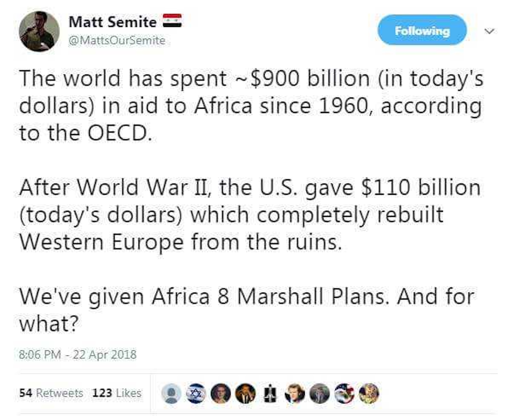Image resolution: width=508 pixels, height=420 pixels.
Task: Open the @MattsOurSemite handle link
Action: point(117,40)
